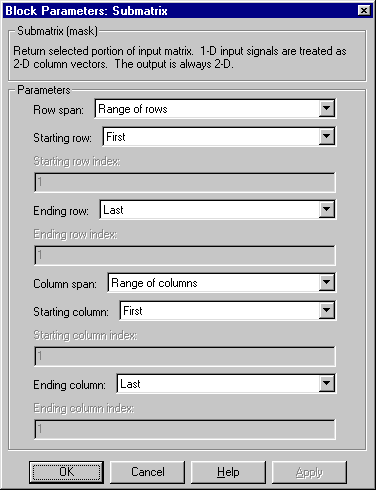The height and width of the screenshot is (490, 376).
Task: Expand the Ending column dropdown arrow
Action: pos(326,384)
